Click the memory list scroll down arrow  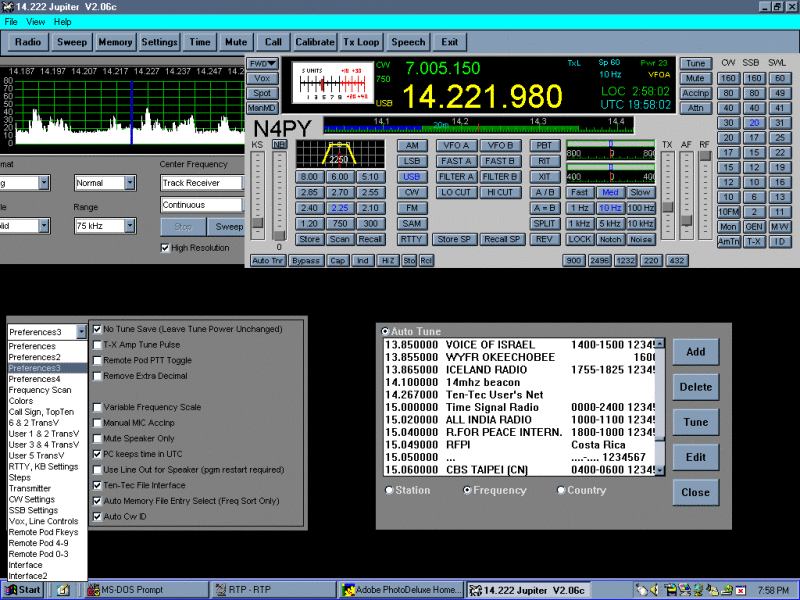pos(660,470)
